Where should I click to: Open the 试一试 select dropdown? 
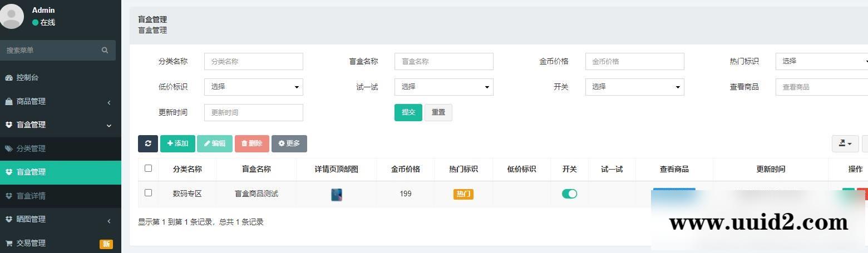point(443,87)
